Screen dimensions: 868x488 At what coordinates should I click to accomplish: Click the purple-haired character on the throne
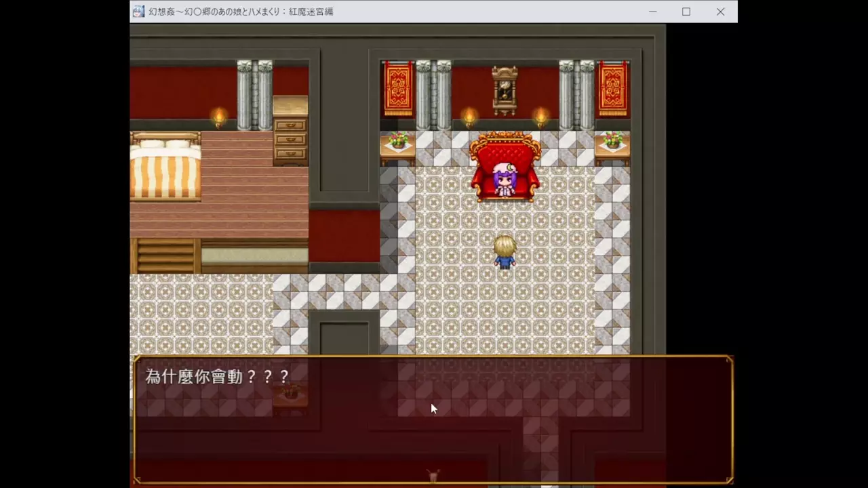tap(505, 179)
